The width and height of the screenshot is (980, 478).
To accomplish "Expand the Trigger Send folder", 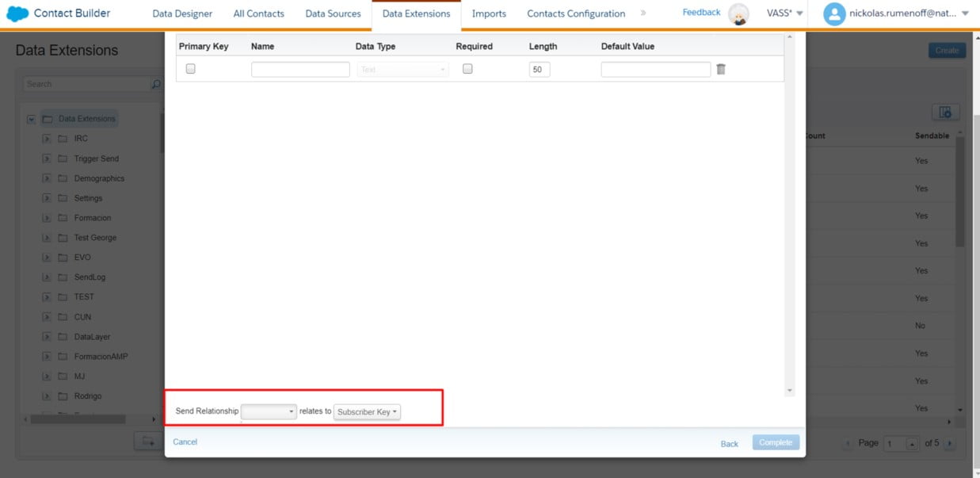I will click(x=47, y=159).
